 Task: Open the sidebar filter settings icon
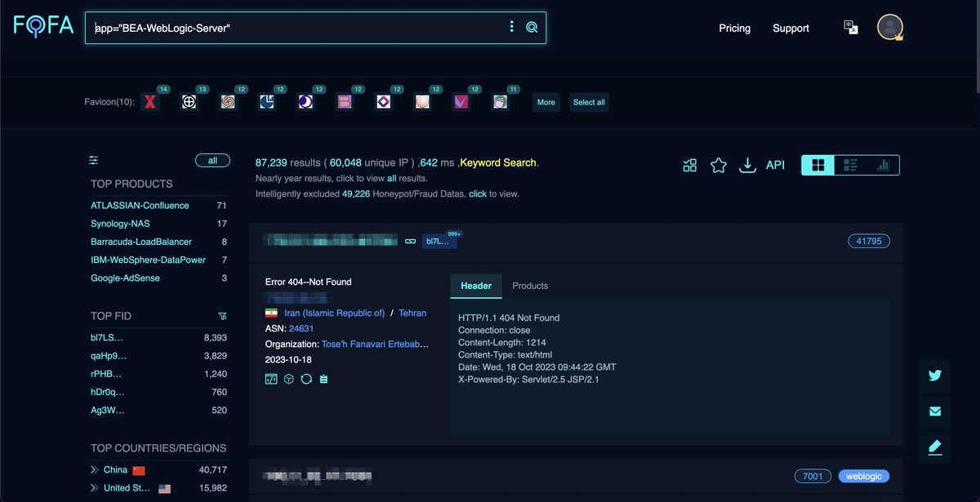pyautogui.click(x=94, y=160)
